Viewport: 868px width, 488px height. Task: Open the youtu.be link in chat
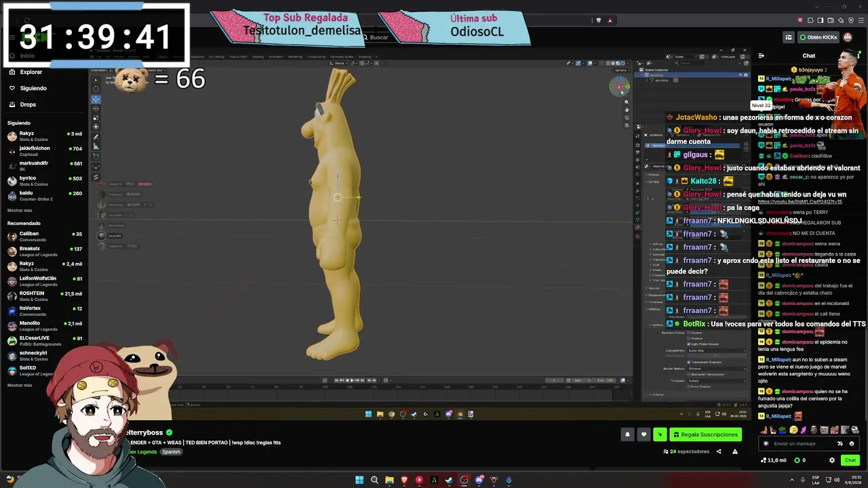click(x=800, y=202)
